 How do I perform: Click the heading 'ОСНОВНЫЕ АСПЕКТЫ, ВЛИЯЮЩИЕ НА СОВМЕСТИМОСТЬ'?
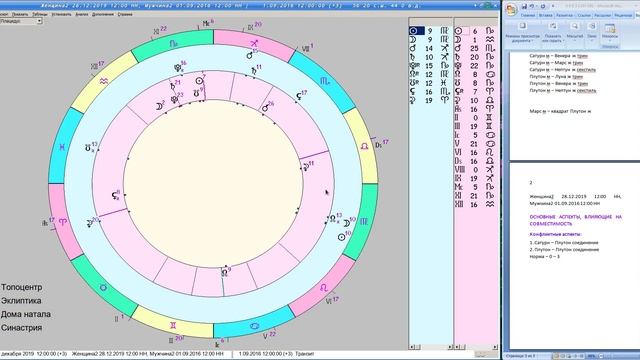point(576,220)
